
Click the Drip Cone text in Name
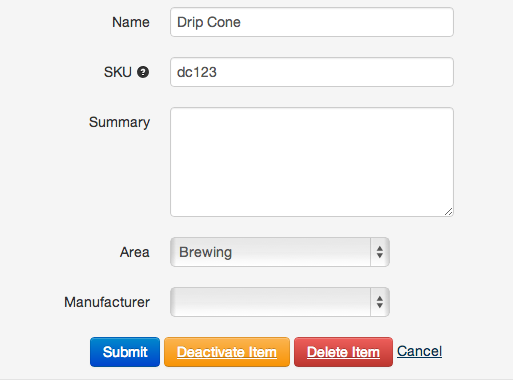pyautogui.click(x=209, y=22)
